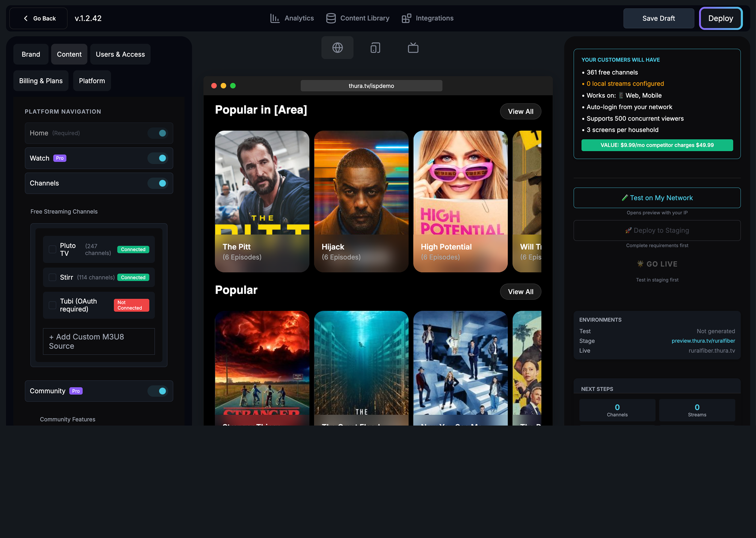Screen dimensions: 756x538
Task: Check the Pluto TV checkbox
Action: (52, 249)
